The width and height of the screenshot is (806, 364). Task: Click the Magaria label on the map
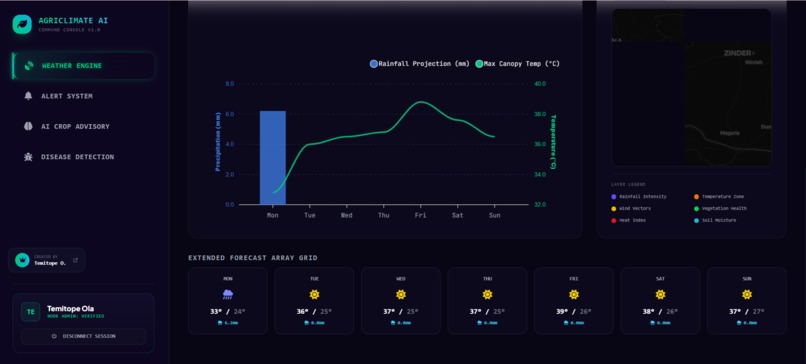(729, 133)
